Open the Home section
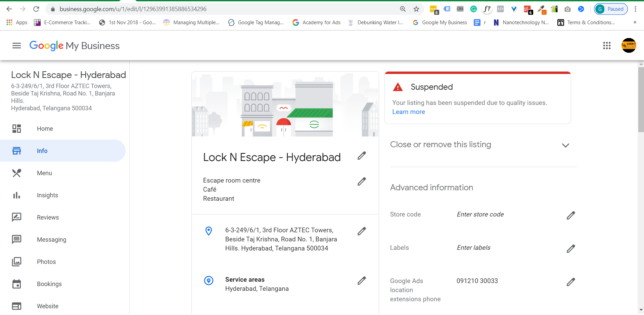644x315 pixels. pos(63,129)
